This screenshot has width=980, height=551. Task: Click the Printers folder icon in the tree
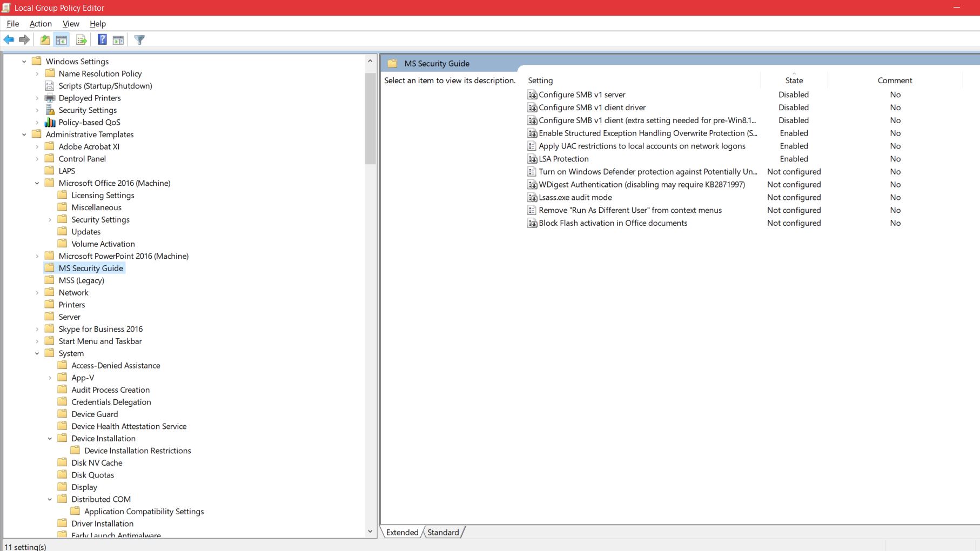50,305
